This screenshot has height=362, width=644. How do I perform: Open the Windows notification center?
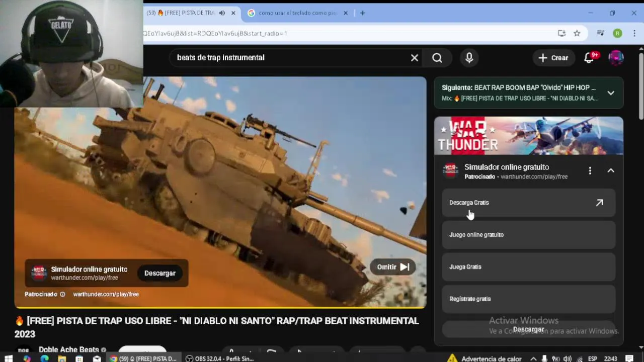(629, 358)
